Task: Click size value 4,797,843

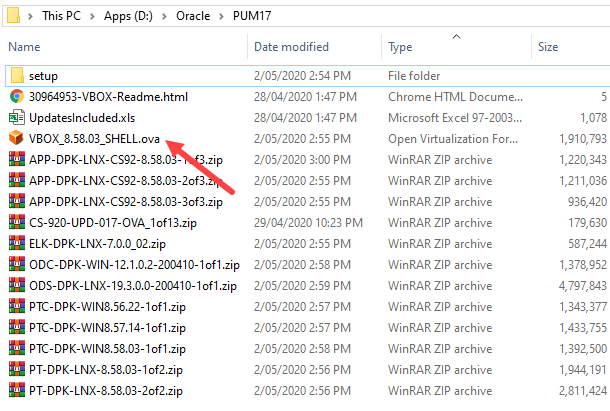Action: (x=583, y=286)
